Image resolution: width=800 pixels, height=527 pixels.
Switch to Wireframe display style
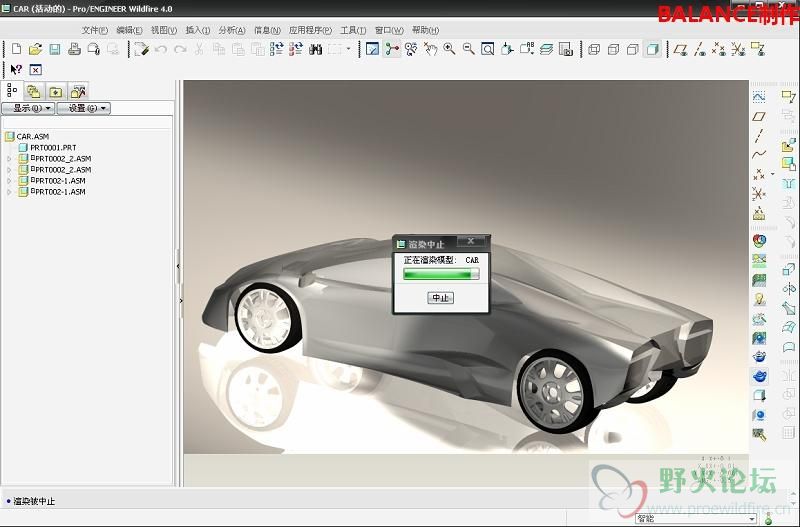(x=594, y=49)
